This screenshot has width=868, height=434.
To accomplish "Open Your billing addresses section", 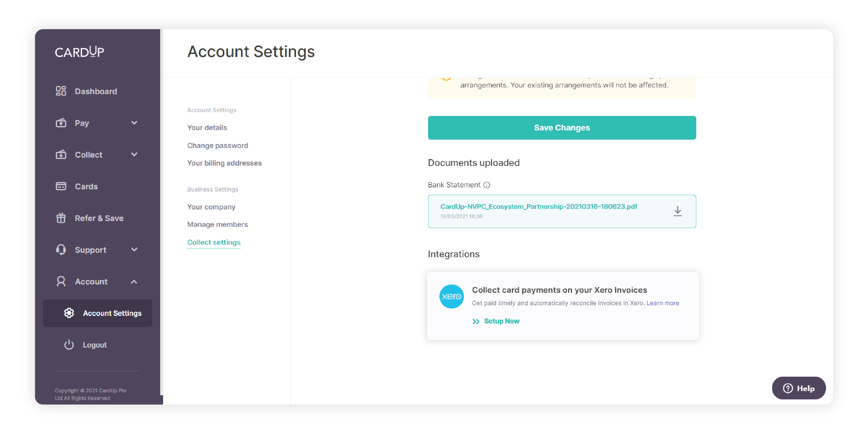I will [224, 163].
